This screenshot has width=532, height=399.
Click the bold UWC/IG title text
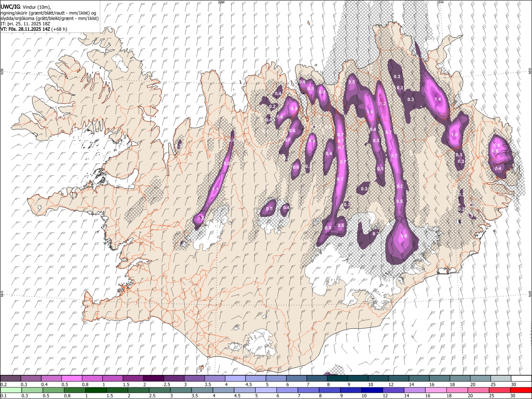(10, 7)
